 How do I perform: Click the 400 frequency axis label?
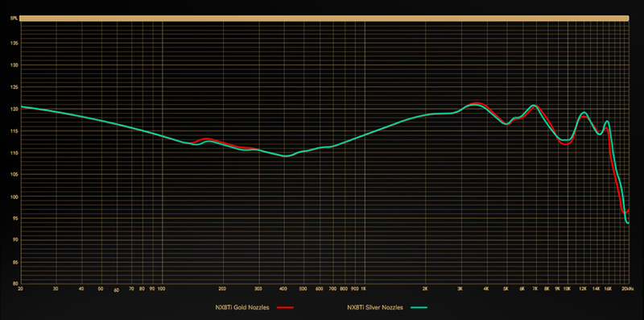pyautogui.click(x=283, y=289)
